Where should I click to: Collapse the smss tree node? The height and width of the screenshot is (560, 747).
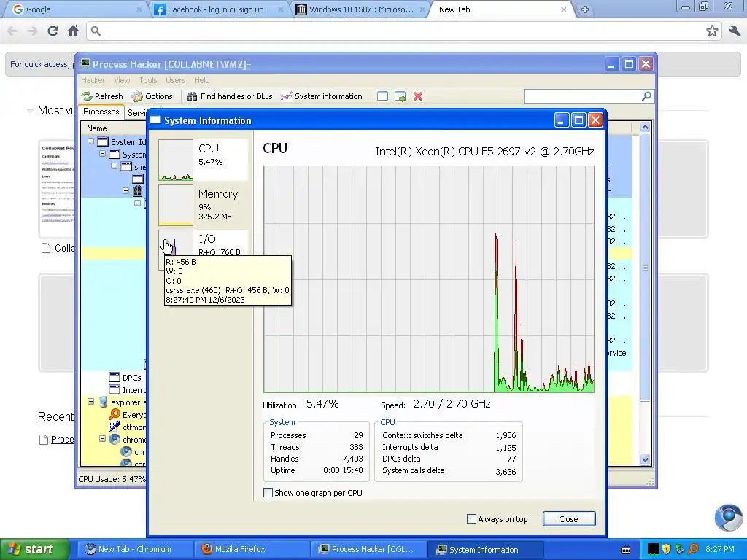(114, 166)
